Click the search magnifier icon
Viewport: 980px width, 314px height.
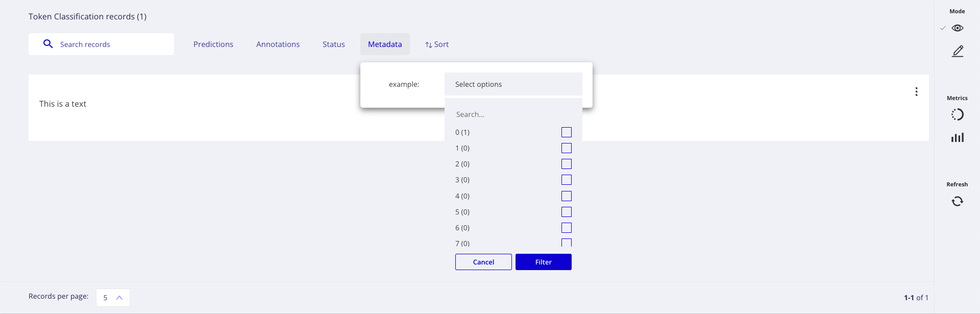[x=48, y=44]
